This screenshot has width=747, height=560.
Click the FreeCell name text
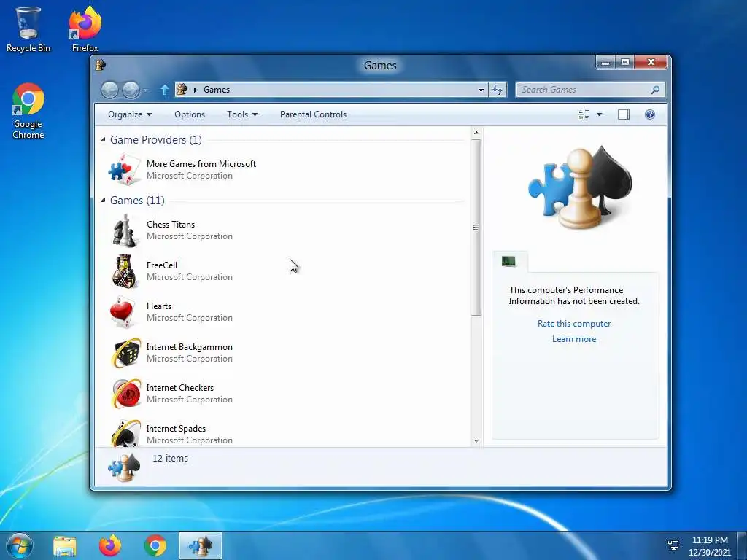point(161,265)
